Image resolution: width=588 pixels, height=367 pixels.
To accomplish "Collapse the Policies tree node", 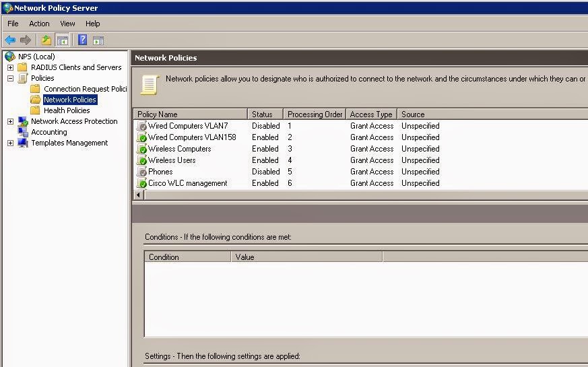I will (11, 78).
